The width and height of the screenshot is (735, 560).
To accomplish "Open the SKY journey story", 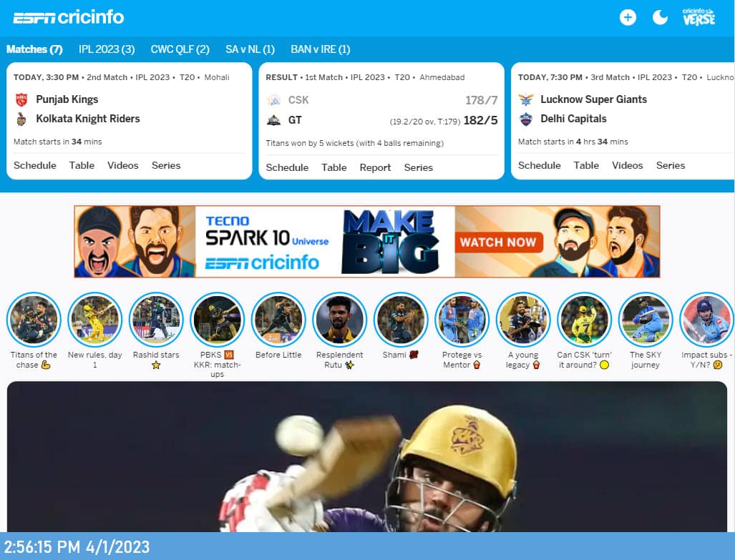I will click(x=646, y=319).
